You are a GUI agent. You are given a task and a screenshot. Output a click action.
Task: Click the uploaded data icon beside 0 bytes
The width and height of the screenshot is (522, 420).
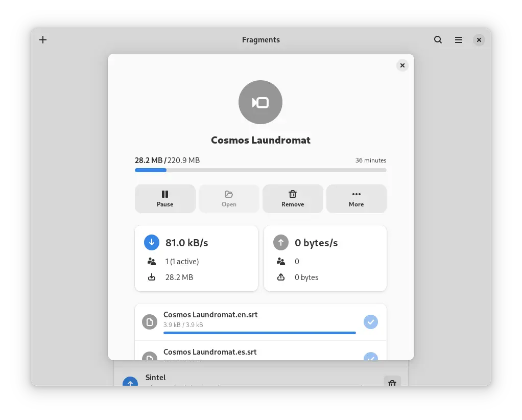pyautogui.click(x=281, y=277)
